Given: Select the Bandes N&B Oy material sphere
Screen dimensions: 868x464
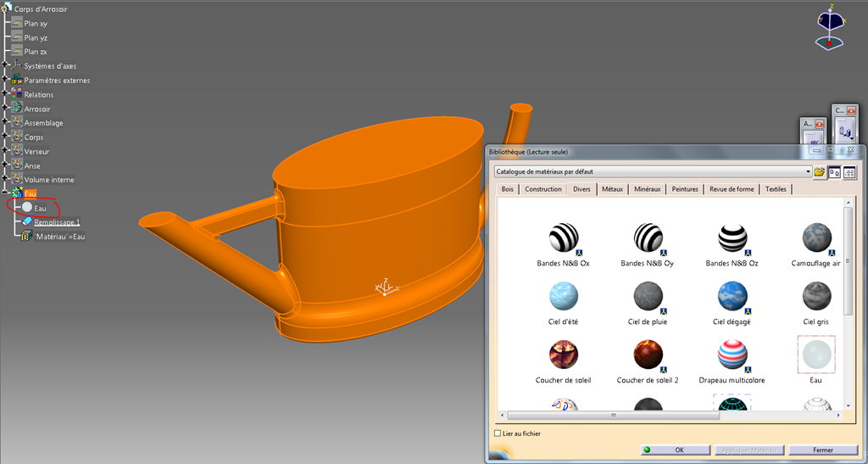Looking at the screenshot, I should (648, 238).
